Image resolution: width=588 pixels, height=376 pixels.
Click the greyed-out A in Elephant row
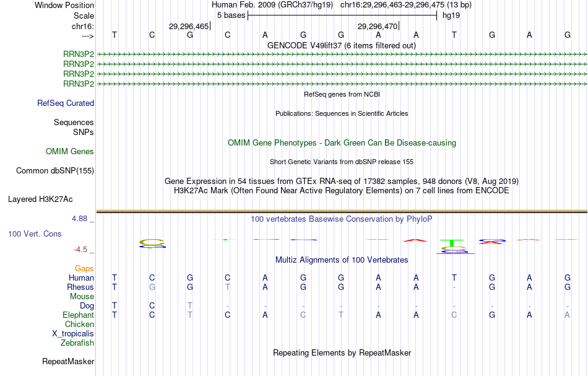click(x=567, y=315)
